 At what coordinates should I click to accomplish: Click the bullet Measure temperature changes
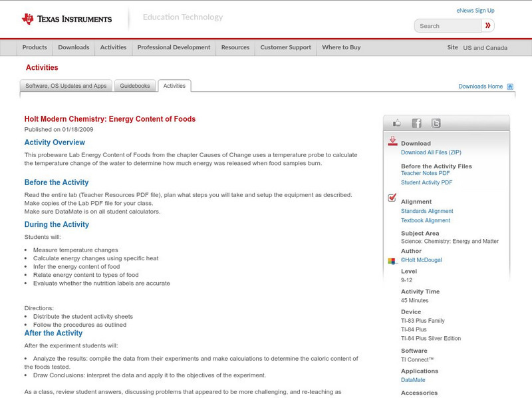(76, 250)
